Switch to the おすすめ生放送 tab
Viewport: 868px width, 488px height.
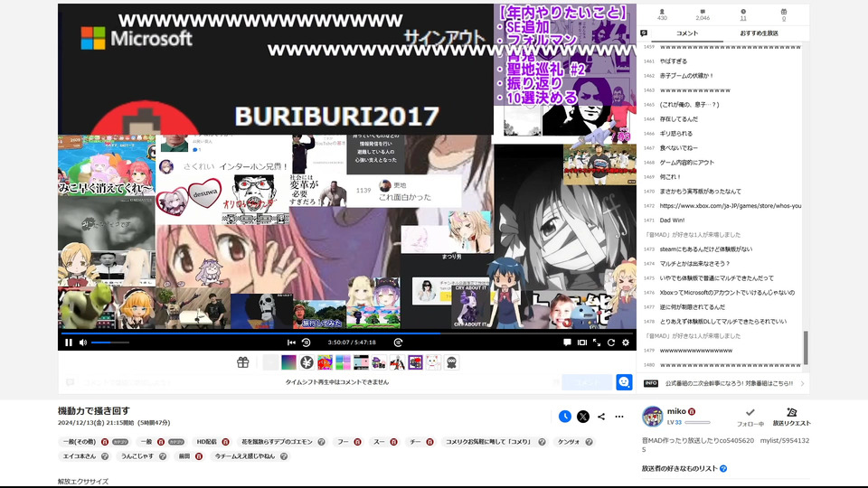tap(759, 33)
